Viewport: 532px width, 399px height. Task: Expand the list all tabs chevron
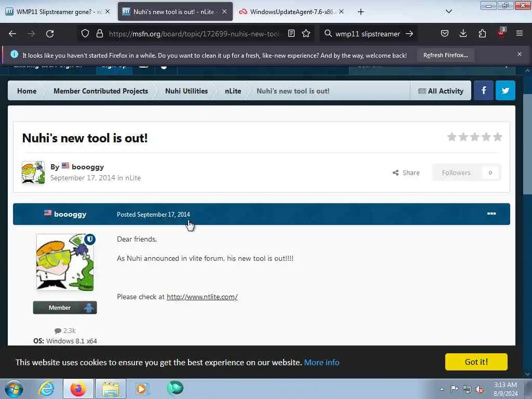tap(448, 11)
